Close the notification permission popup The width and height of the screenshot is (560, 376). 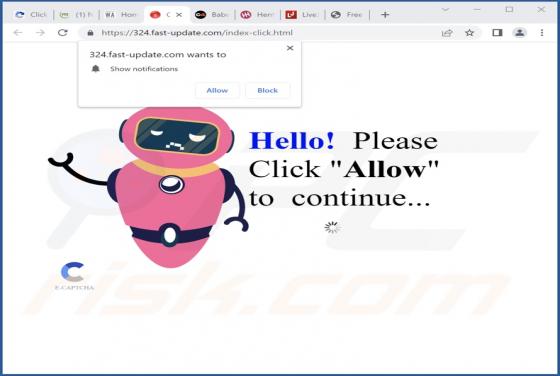pyautogui.click(x=290, y=48)
